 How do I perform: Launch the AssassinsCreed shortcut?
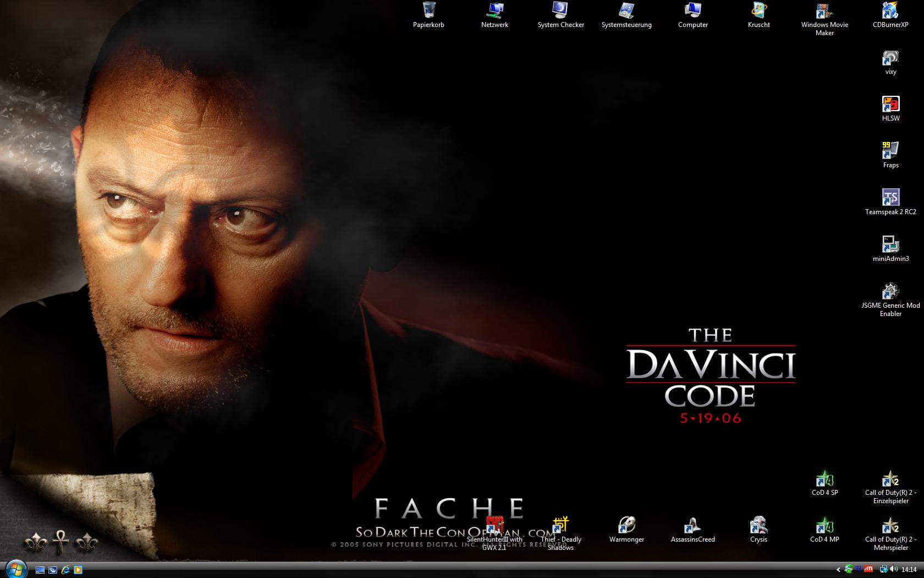[693, 530]
